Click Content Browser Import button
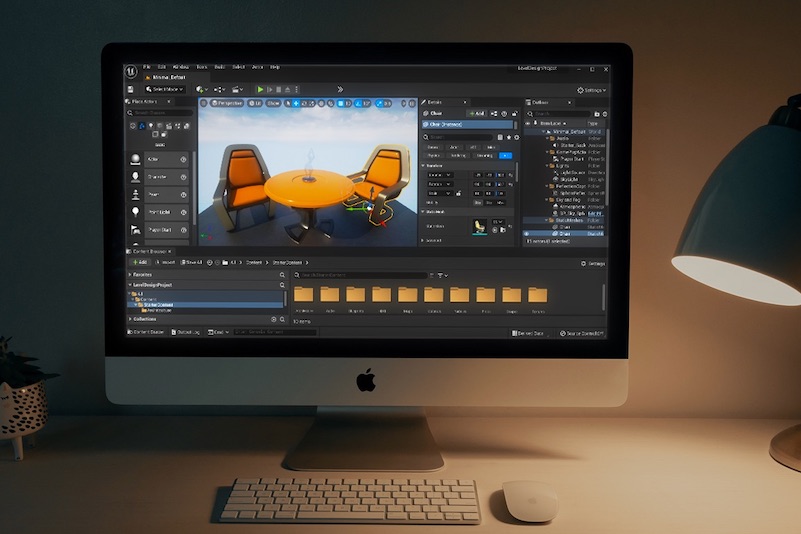This screenshot has width=801, height=534. 164,262
